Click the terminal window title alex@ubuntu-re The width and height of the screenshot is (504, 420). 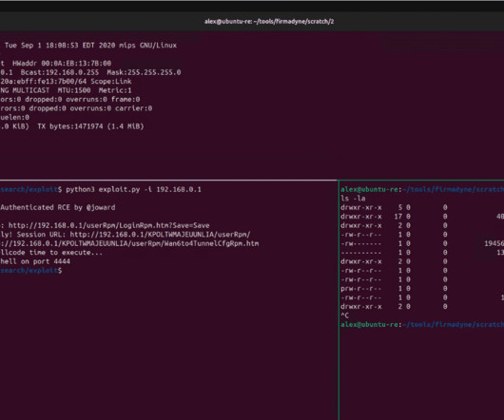(x=269, y=22)
